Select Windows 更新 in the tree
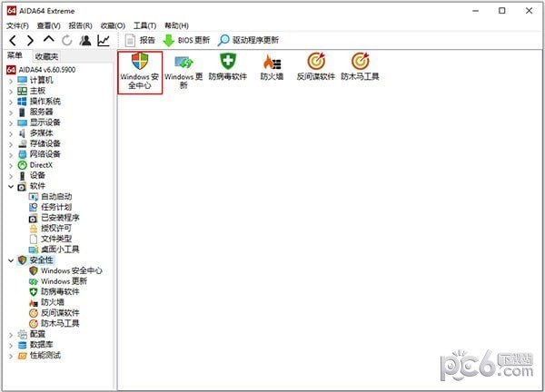The image size is (545, 392). [58, 281]
